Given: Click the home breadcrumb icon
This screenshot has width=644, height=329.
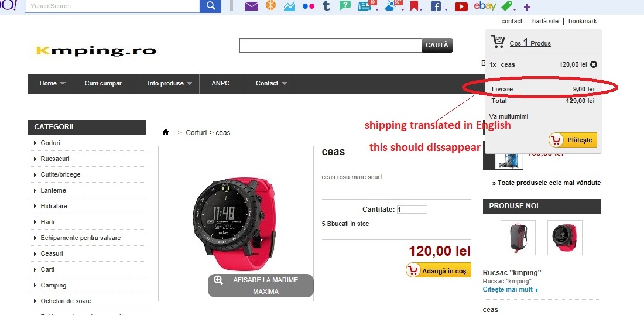Looking at the screenshot, I should click(166, 132).
